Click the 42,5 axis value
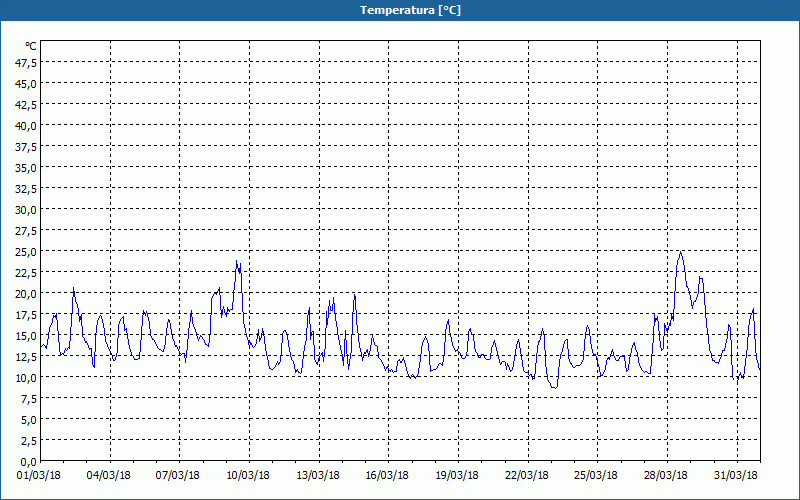This screenshot has width=800, height=500. point(27,105)
